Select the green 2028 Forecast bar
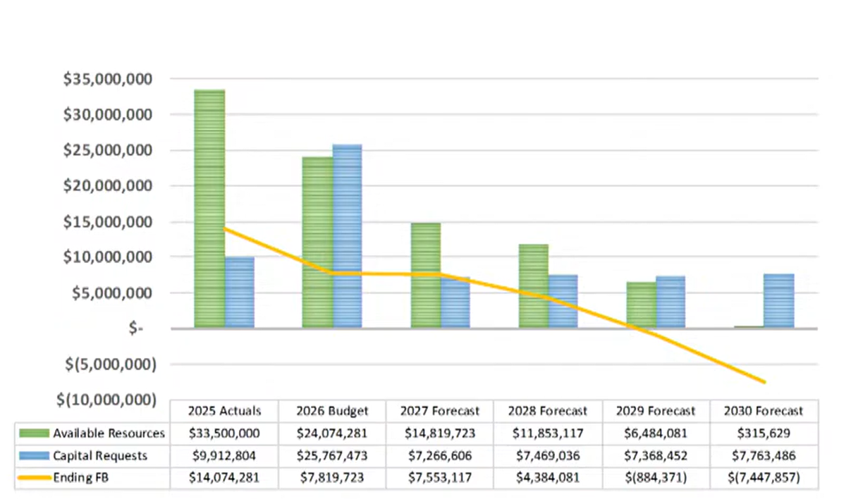Screen dimensions: 851x504 click(534, 285)
